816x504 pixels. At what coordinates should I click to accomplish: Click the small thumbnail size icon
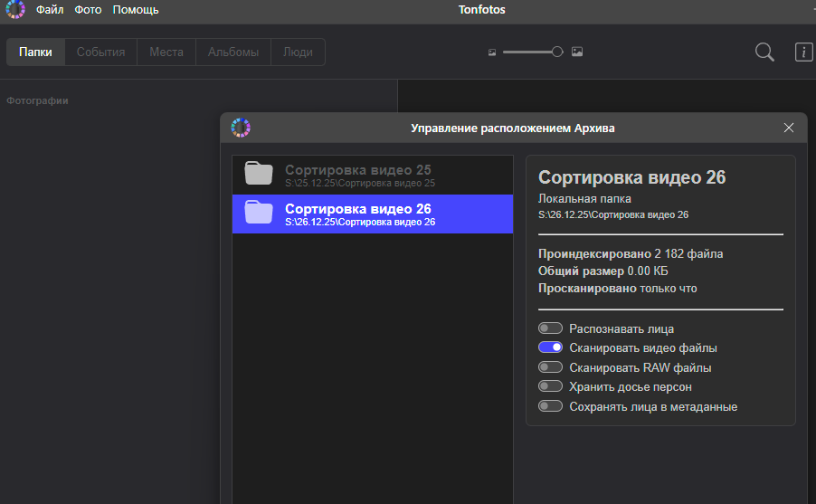point(492,52)
